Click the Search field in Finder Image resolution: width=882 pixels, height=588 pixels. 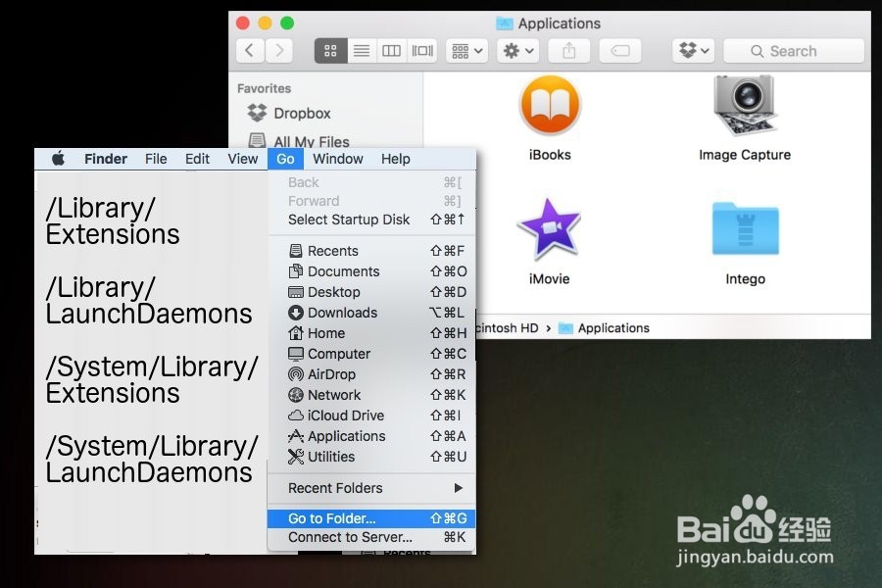[x=794, y=51]
